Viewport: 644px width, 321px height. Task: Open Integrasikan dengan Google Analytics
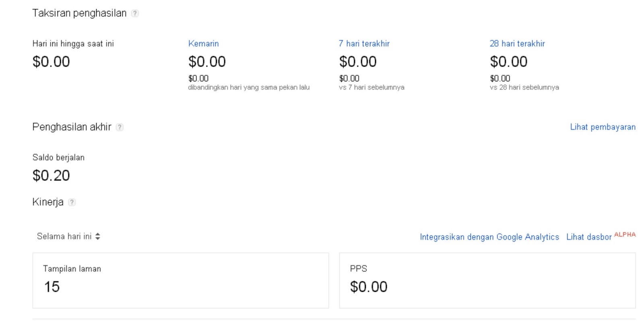point(489,237)
